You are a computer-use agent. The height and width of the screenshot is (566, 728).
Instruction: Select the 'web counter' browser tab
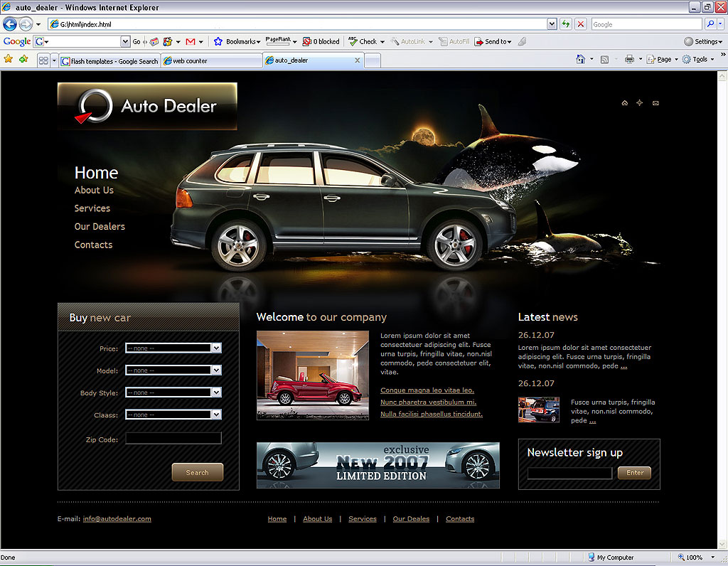pyautogui.click(x=211, y=61)
